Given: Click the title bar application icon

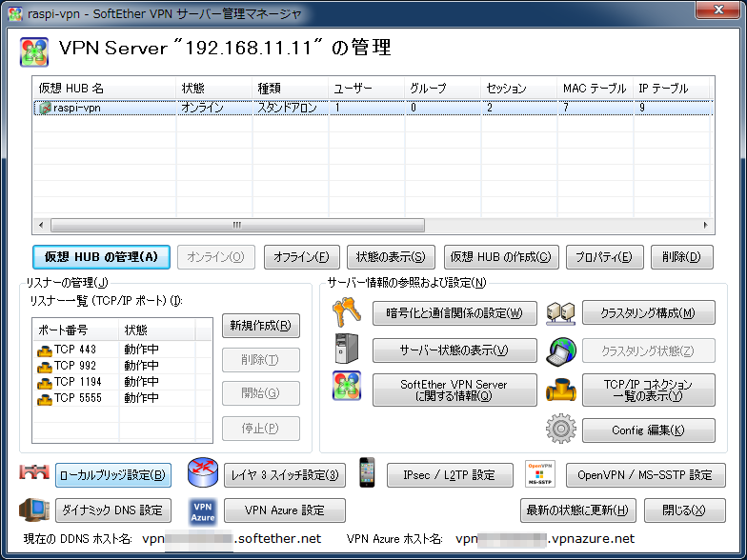Looking at the screenshot, I should tap(15, 13).
